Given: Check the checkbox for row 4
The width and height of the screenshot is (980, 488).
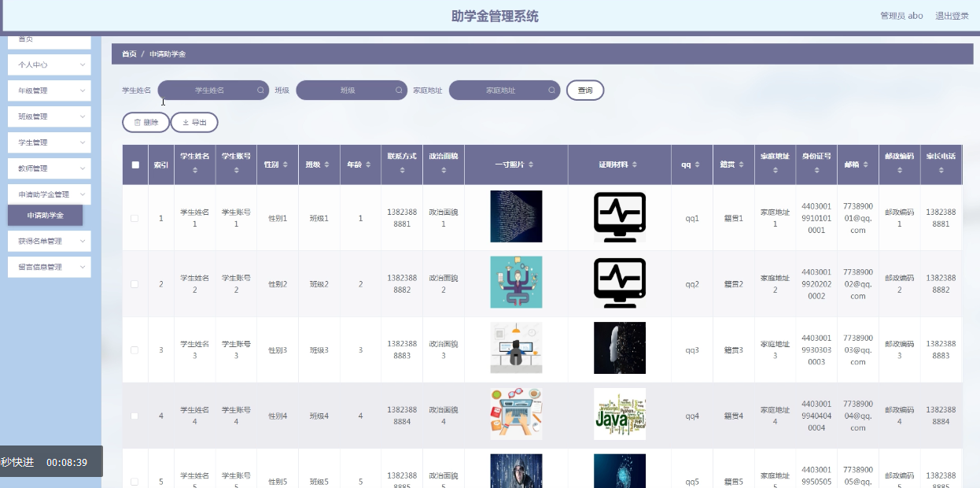Looking at the screenshot, I should 134,416.
